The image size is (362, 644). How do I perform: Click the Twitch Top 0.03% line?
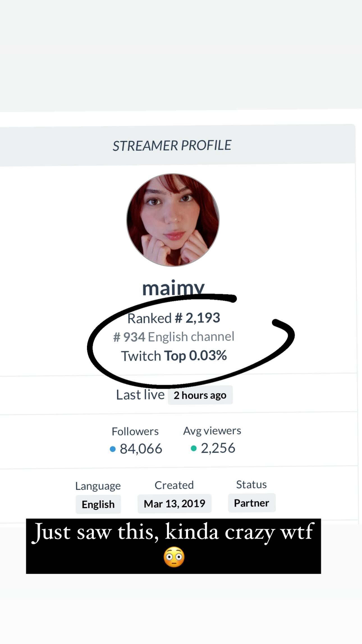(x=174, y=356)
